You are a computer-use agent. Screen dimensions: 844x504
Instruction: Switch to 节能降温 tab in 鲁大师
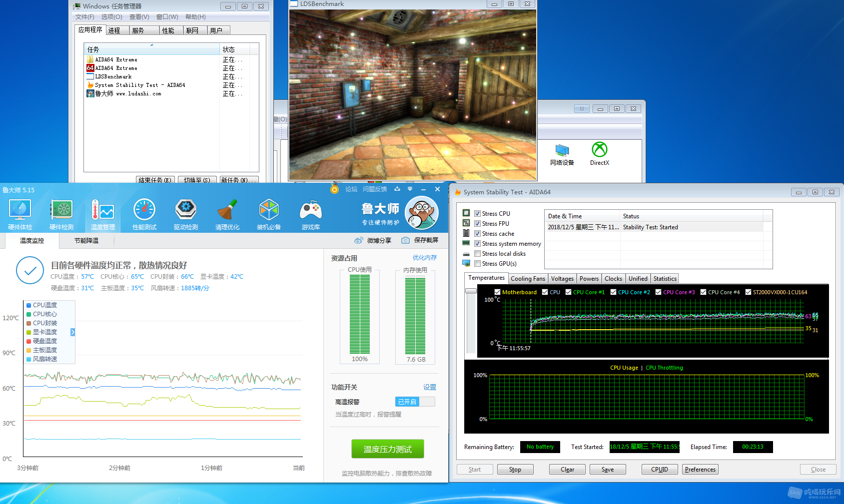(x=86, y=240)
